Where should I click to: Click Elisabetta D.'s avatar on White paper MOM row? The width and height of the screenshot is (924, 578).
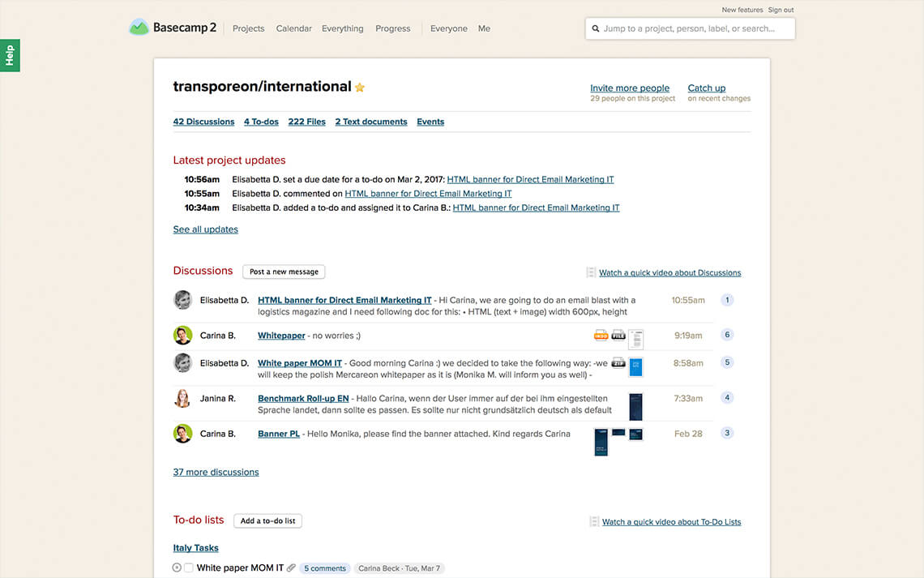pos(182,363)
